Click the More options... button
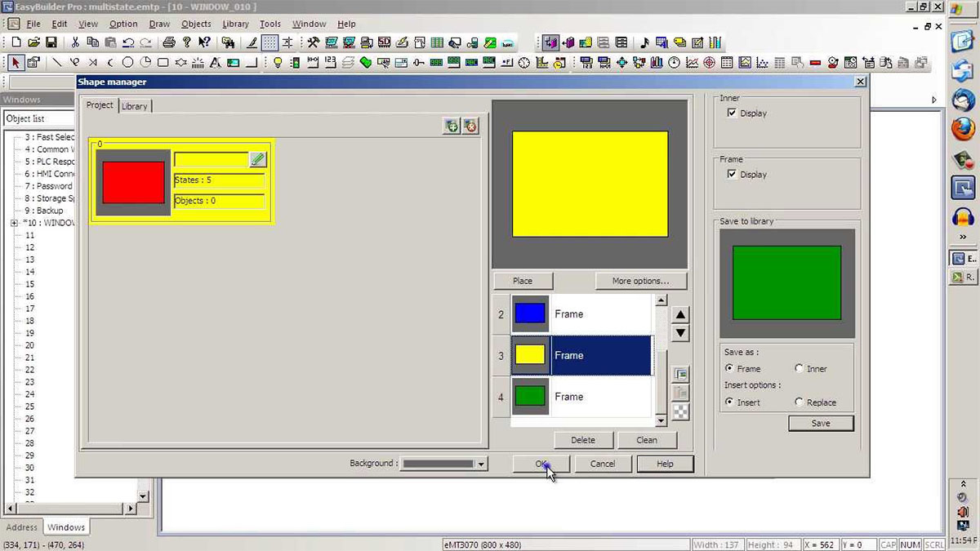 click(640, 281)
